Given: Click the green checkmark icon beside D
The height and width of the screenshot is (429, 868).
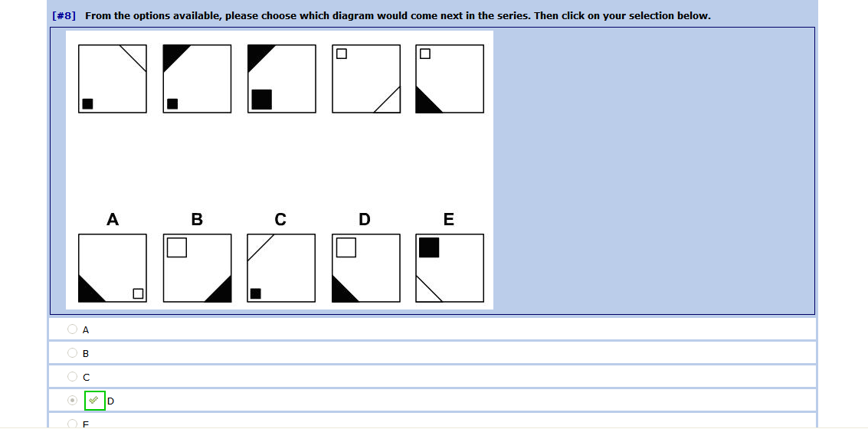Looking at the screenshot, I should [95, 400].
